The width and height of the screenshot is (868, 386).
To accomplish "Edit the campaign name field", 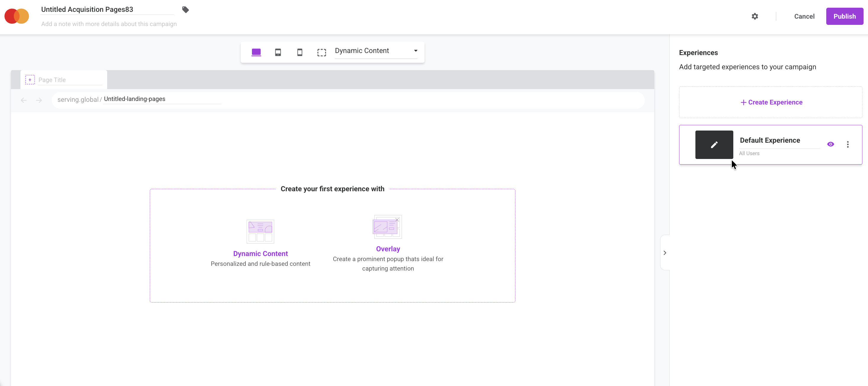I will click(107, 9).
